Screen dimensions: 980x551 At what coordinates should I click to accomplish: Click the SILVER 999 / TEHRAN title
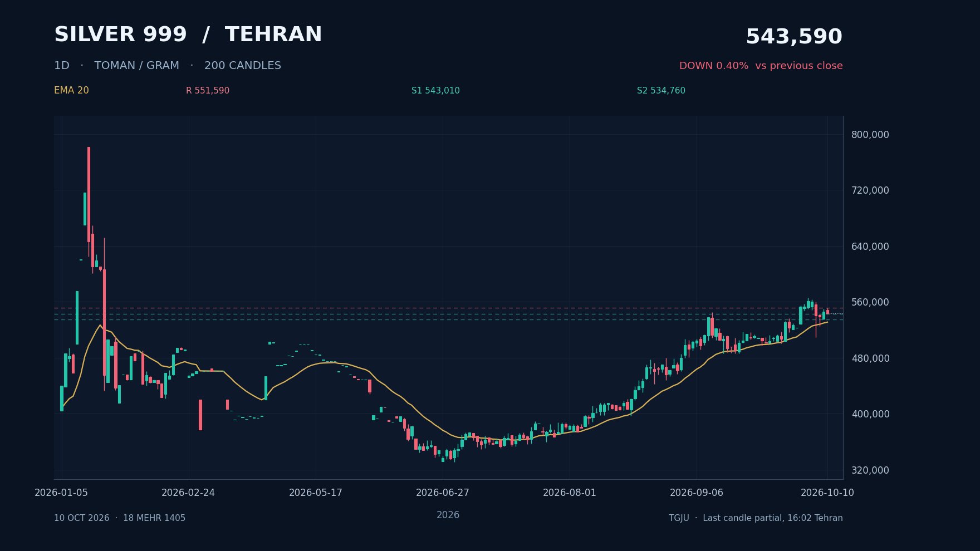point(188,35)
